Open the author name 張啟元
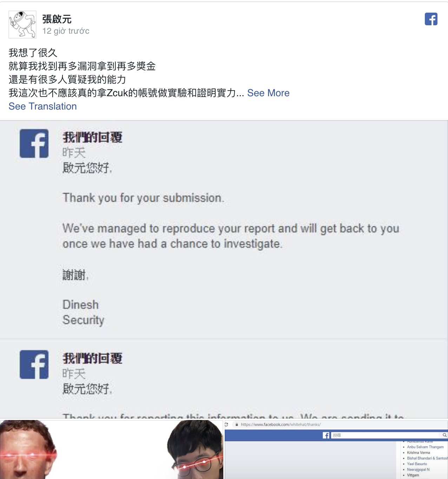The height and width of the screenshot is (479, 448). tap(57, 19)
